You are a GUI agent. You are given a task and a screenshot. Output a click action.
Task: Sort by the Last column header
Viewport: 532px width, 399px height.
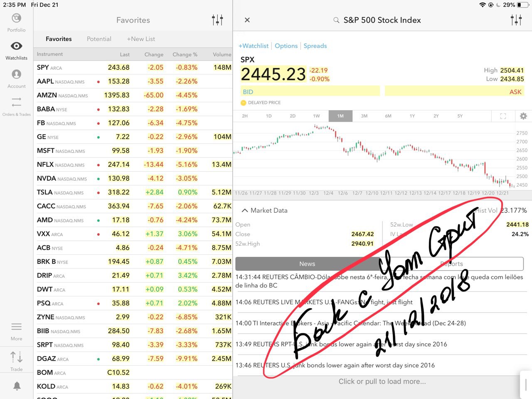125,54
